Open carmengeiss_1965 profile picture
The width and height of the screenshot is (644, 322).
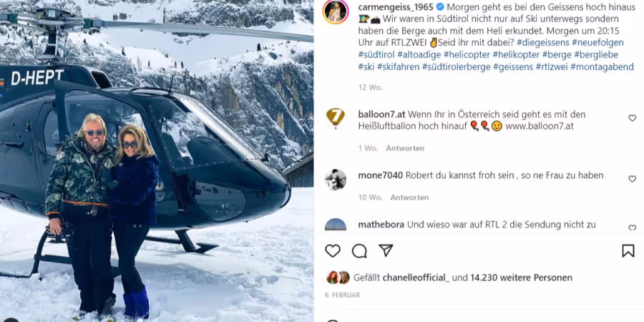tap(336, 12)
